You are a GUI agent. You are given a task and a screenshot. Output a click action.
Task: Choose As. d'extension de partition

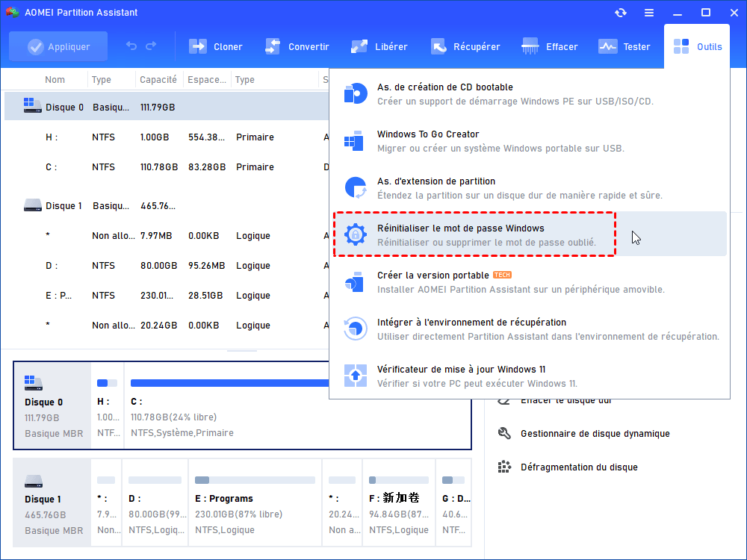(530, 188)
